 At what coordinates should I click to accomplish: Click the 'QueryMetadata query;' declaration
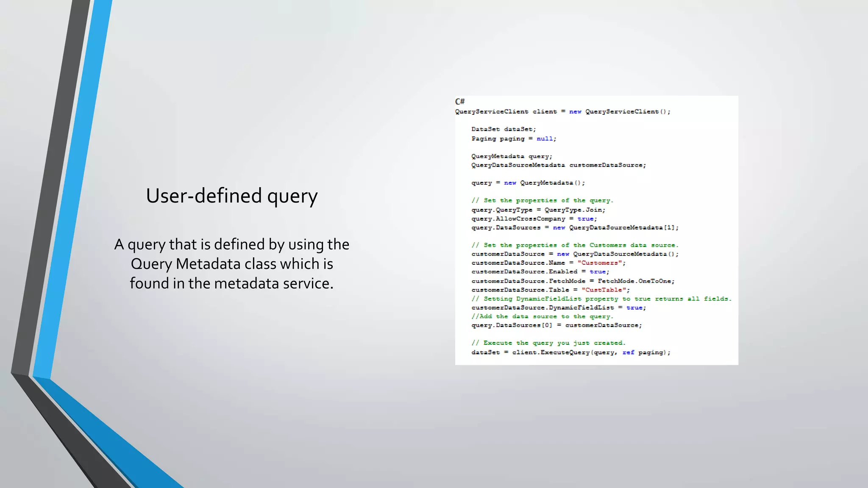512,156
